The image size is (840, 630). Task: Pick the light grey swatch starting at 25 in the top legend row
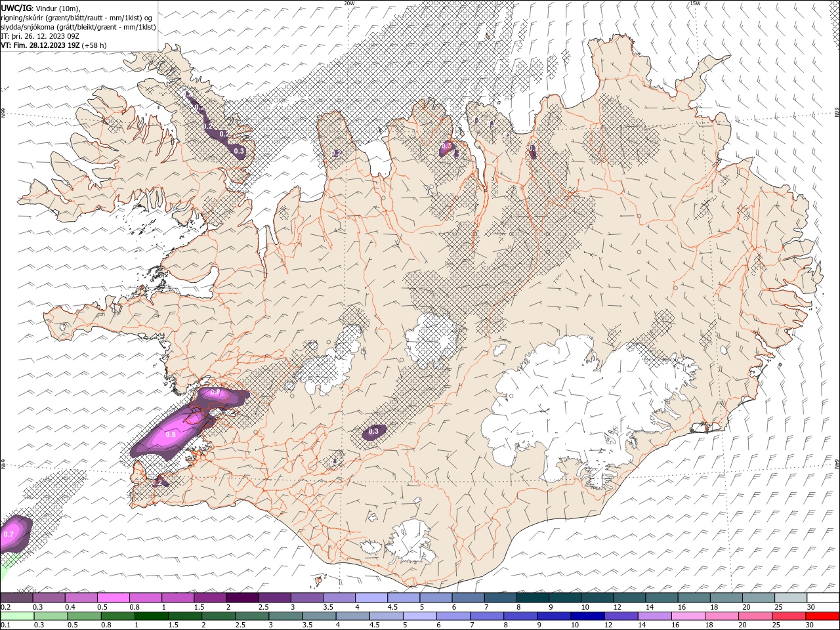790,598
